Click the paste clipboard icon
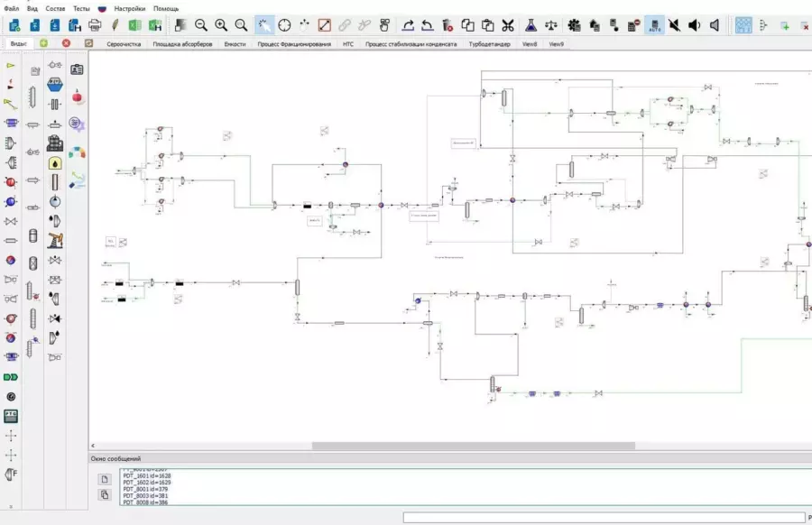Screen dimensions: 812x525 487,25
